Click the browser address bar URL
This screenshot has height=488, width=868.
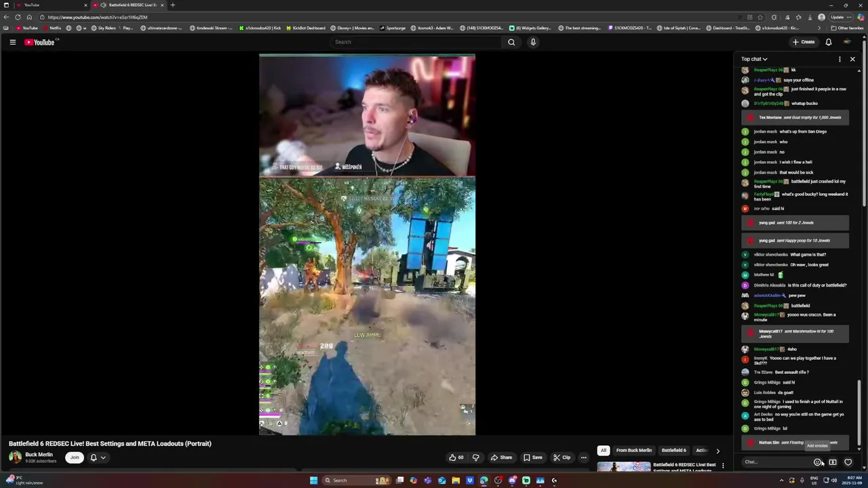(97, 17)
